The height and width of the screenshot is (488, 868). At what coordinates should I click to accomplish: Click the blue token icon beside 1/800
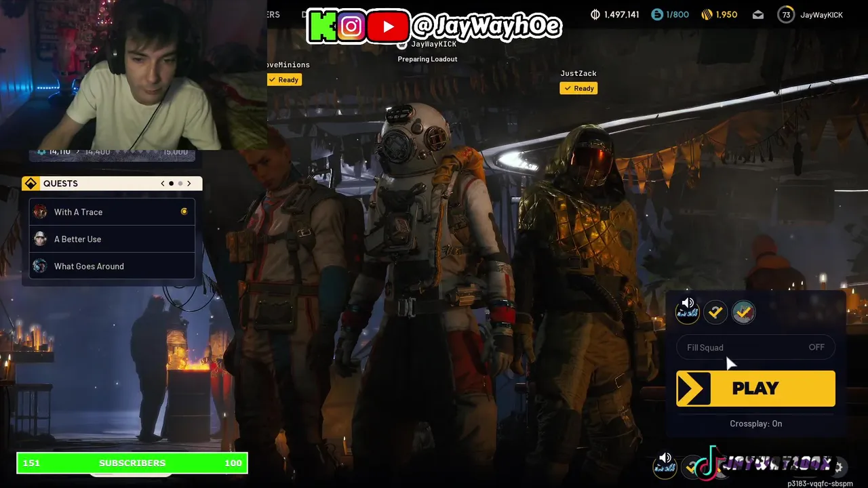[656, 14]
